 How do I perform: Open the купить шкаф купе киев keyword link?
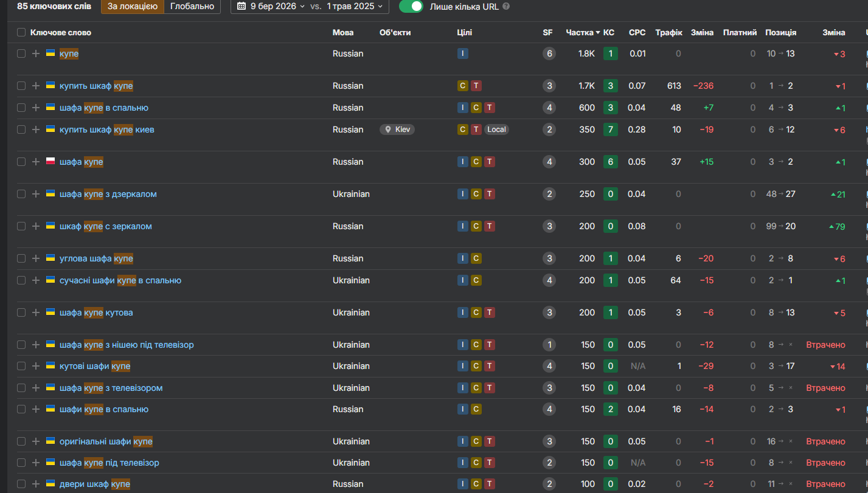click(107, 129)
